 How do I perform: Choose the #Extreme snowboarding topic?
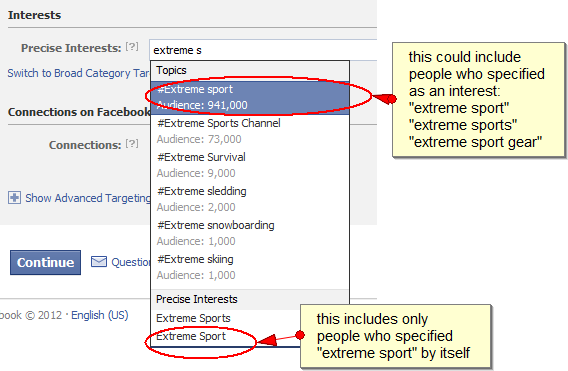250,233
